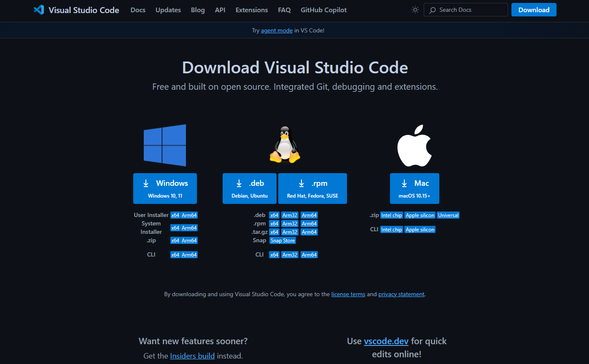Select Linux .deb Arm64
Screen dimensions: 589x364
(309, 215)
